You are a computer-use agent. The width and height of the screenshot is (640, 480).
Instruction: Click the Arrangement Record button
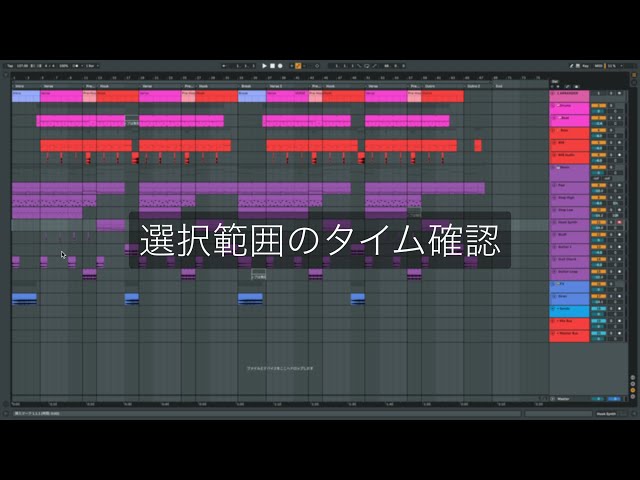pos(280,66)
